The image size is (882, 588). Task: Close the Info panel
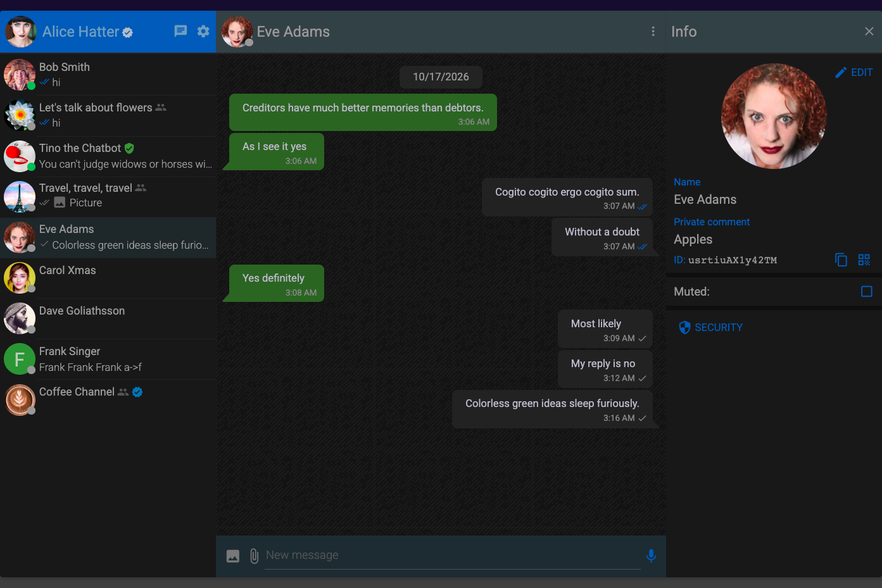(869, 32)
